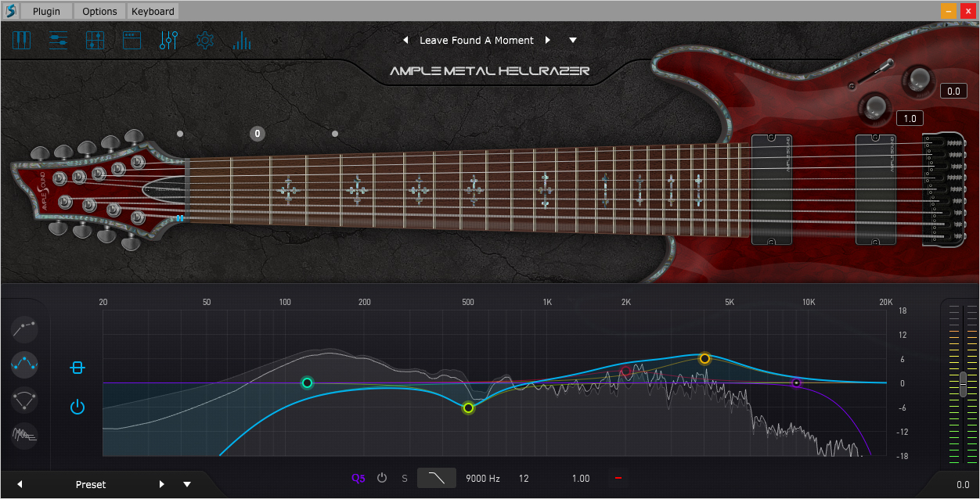
Task: Go to the next song preset arrow
Action: pyautogui.click(x=548, y=40)
